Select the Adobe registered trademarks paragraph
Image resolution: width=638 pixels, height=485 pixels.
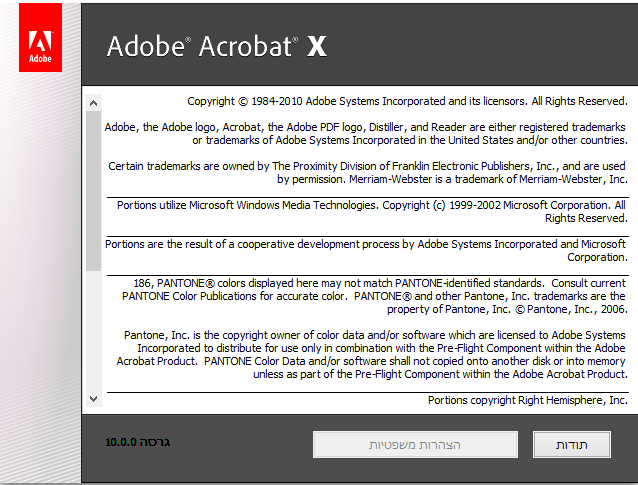tap(366, 134)
